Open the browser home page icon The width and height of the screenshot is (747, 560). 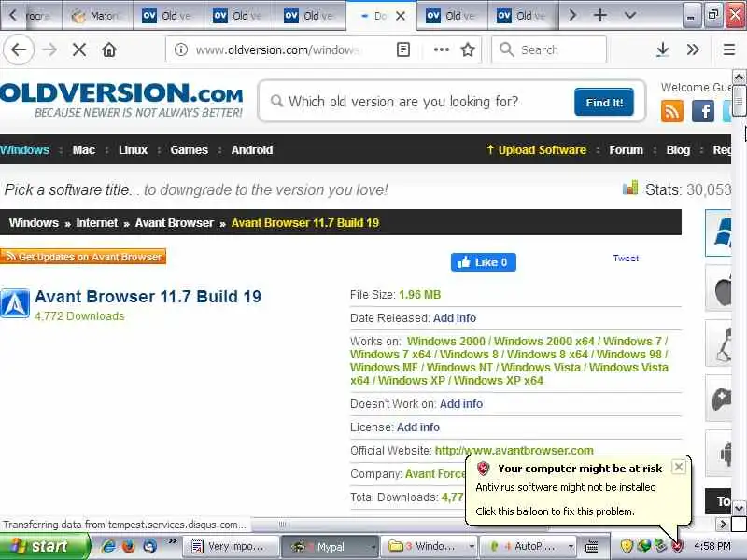tap(109, 49)
